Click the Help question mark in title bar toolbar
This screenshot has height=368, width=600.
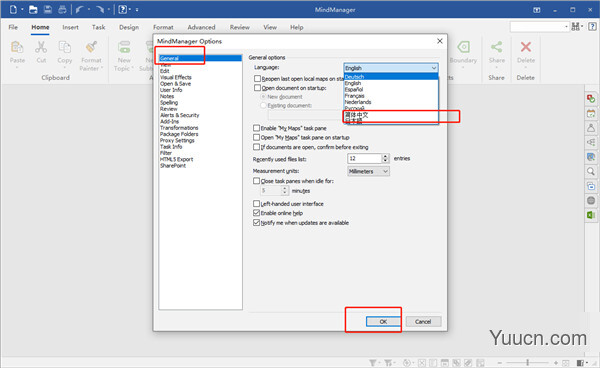click(x=122, y=9)
